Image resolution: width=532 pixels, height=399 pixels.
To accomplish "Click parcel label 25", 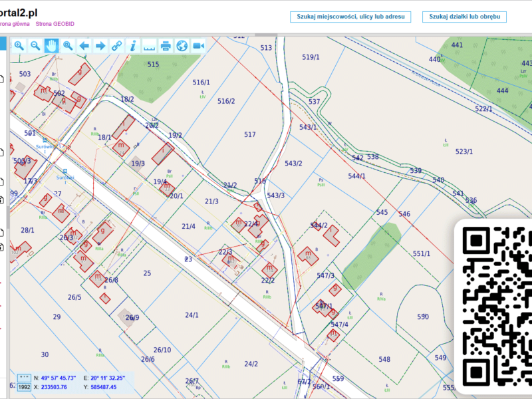I will 147,273.
